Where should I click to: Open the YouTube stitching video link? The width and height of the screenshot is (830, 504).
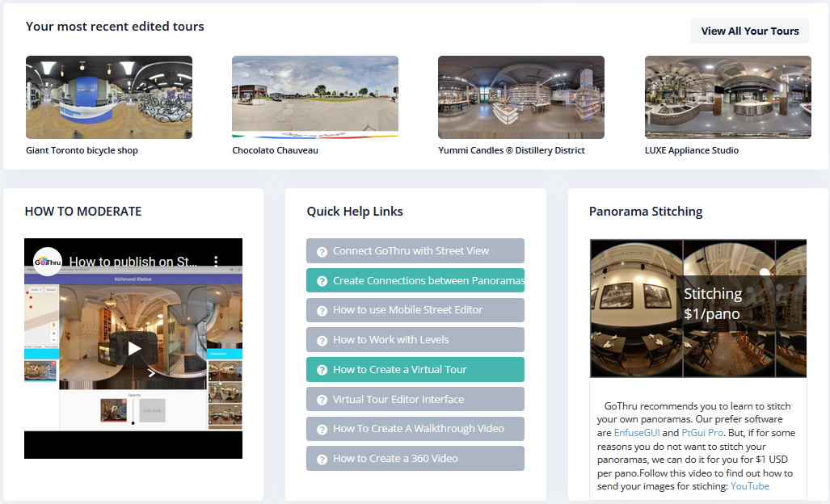pos(749,486)
